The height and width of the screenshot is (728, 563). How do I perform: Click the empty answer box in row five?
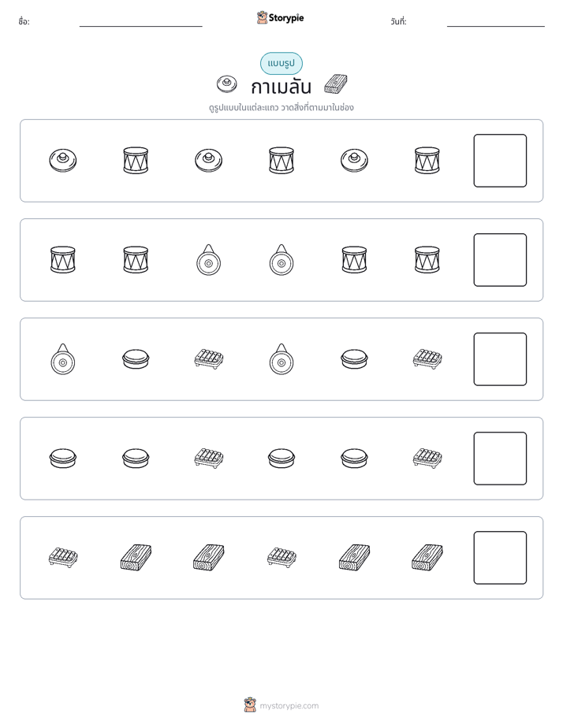tap(500, 558)
